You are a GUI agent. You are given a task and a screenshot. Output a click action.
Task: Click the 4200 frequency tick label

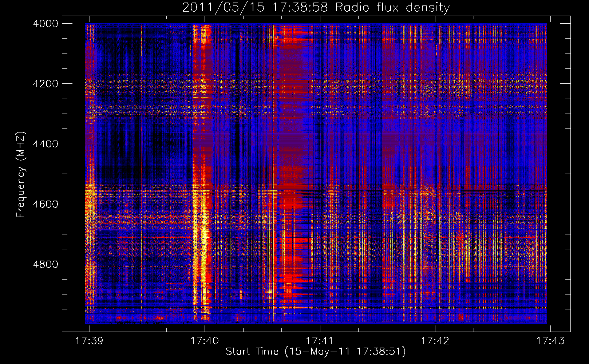tap(46, 84)
